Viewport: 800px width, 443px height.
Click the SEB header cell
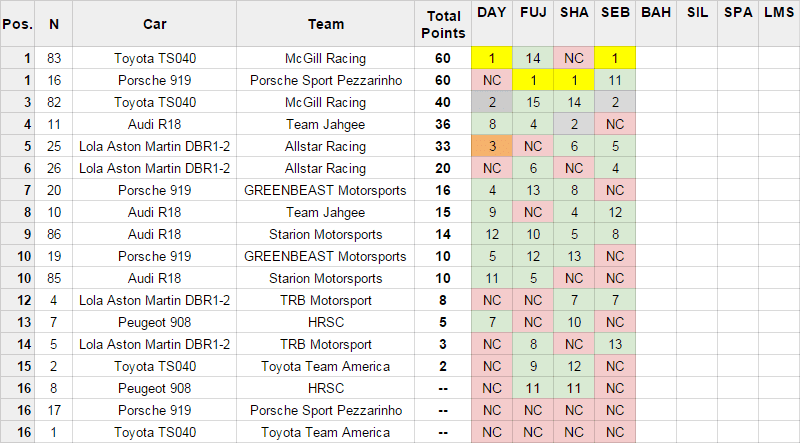615,24
